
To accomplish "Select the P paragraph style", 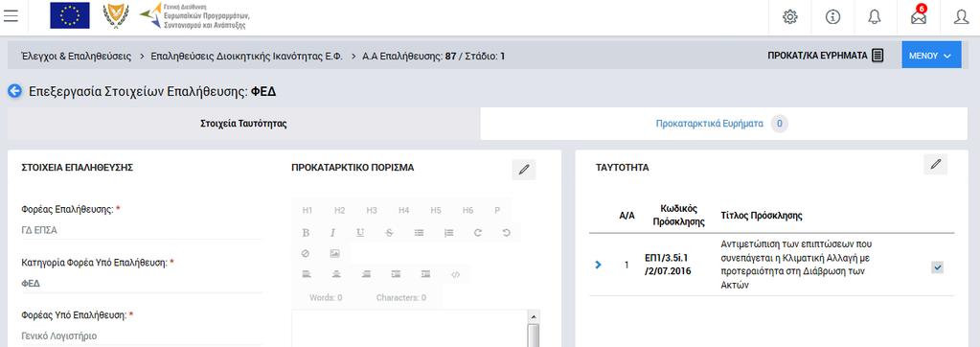I will [497, 211].
